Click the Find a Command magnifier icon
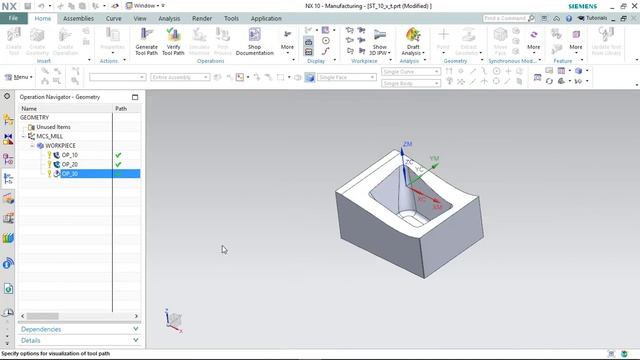640x360 pixels. pos(531,18)
